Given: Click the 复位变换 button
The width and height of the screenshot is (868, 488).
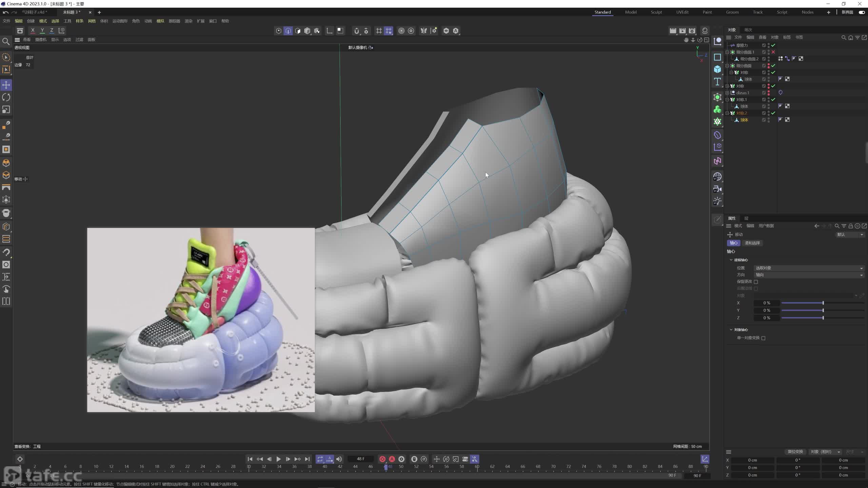Looking at the screenshot, I should coord(795,452).
